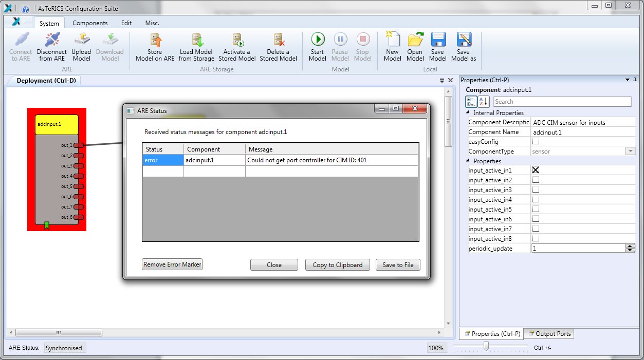644x360 pixels.
Task: Click Copy to Clipboard button
Action: [x=337, y=265]
